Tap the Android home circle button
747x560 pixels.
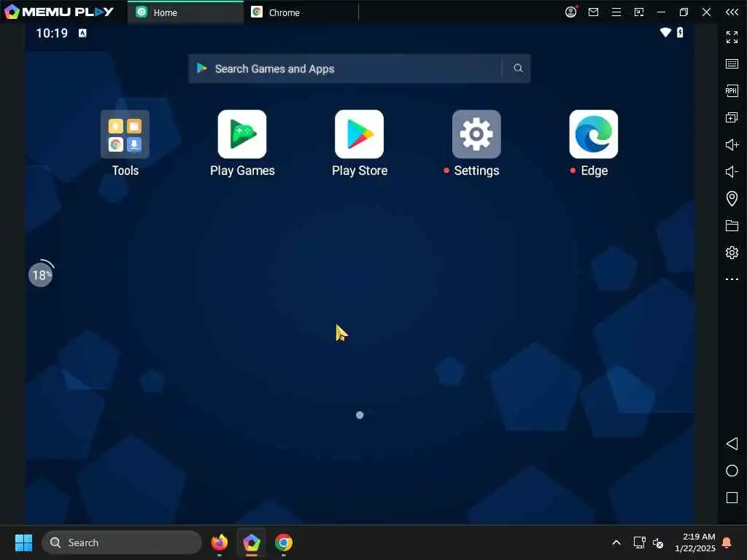[x=732, y=471]
